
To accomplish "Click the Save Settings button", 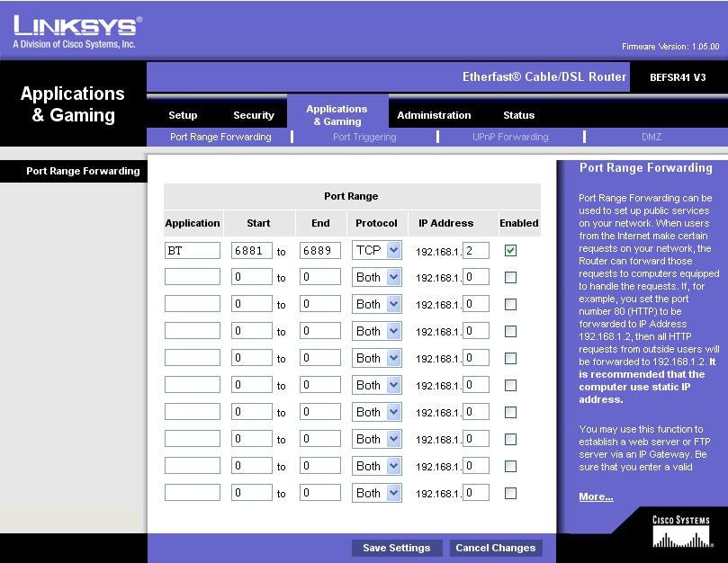I will pyautogui.click(x=397, y=548).
